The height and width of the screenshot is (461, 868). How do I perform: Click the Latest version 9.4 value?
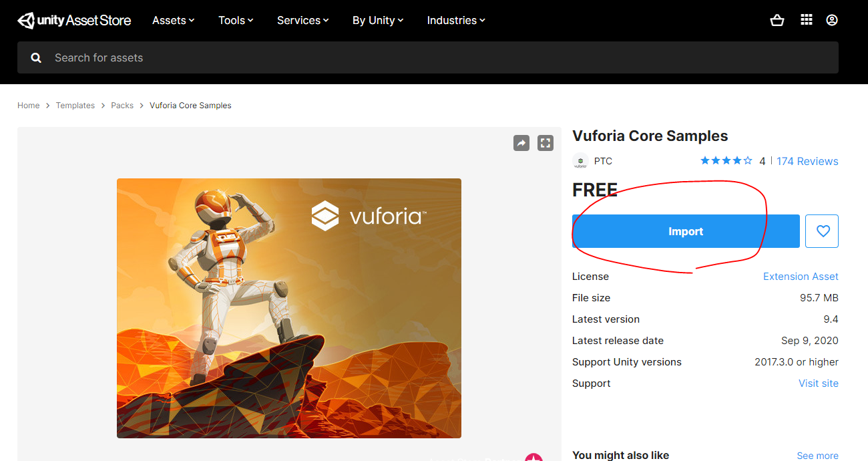point(831,319)
